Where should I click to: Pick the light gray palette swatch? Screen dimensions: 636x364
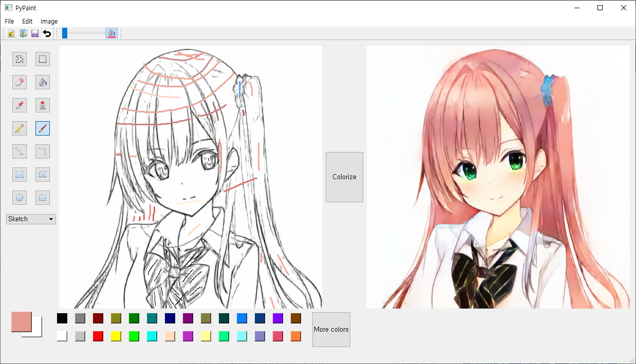coord(80,336)
